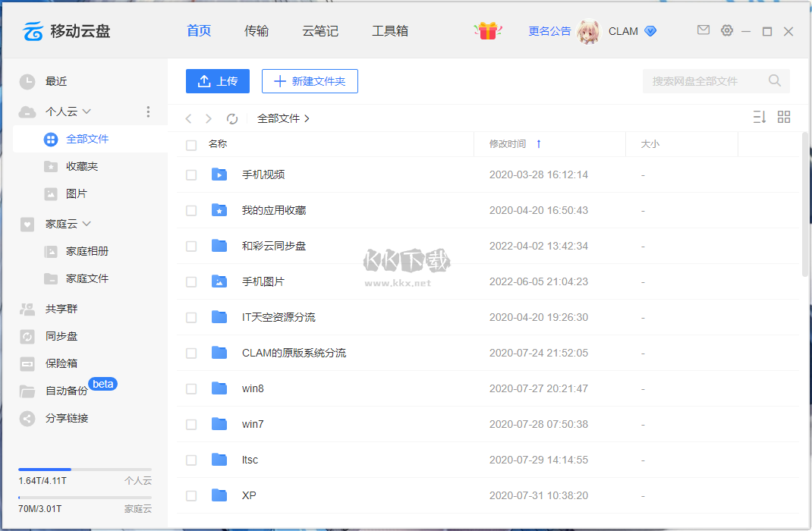Select the win8 folder checkbox
Viewport: 812px width, 531px height.
click(191, 389)
